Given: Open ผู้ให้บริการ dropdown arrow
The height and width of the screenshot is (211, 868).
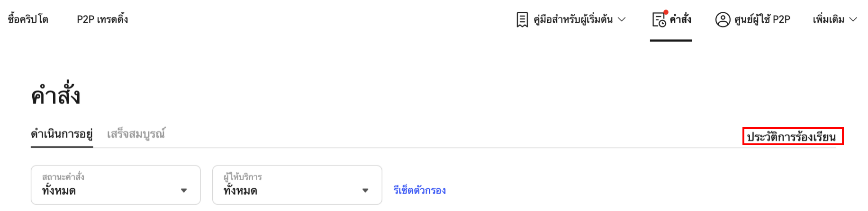Looking at the screenshot, I should tap(365, 191).
